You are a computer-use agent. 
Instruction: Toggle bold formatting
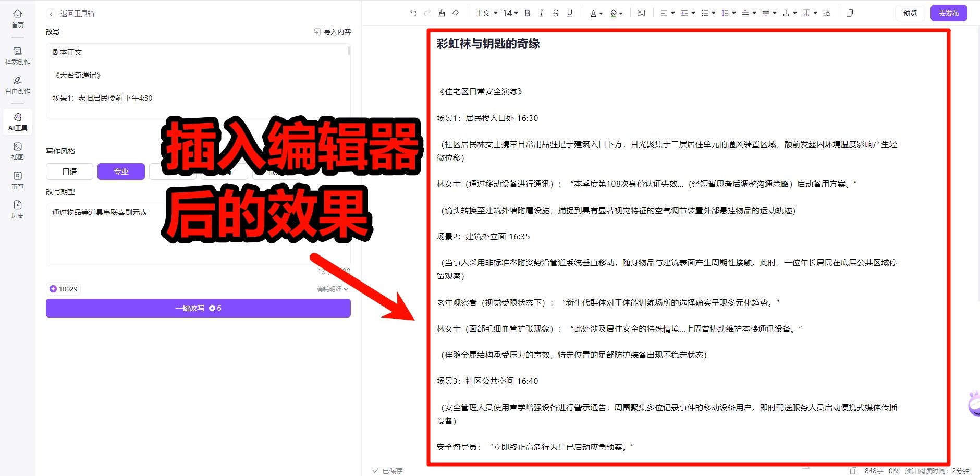[526, 13]
